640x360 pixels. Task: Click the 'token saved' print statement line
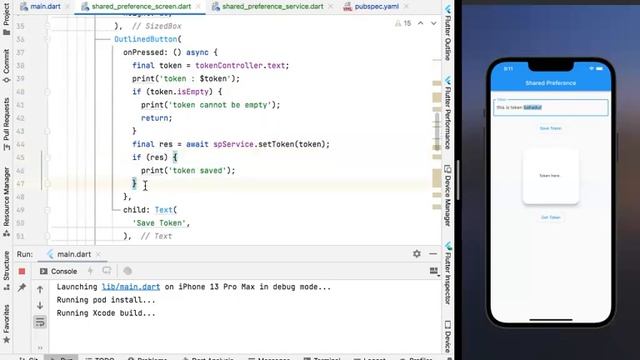(x=188, y=171)
